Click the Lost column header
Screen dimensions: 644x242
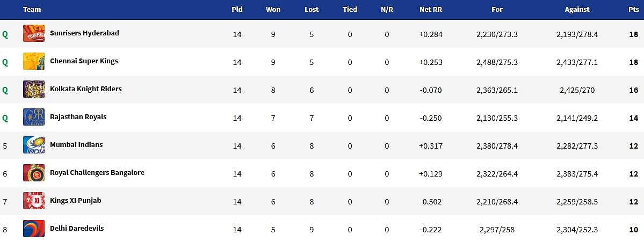pyautogui.click(x=312, y=10)
